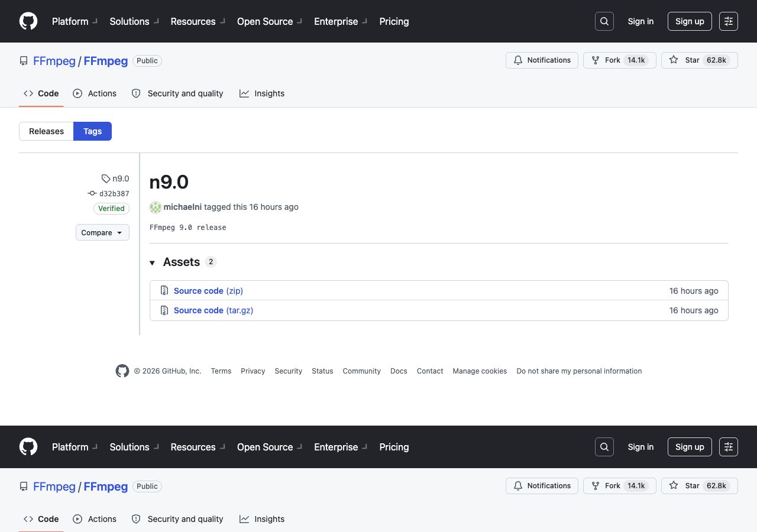Click the appearance settings icon in the lower header

729,447
